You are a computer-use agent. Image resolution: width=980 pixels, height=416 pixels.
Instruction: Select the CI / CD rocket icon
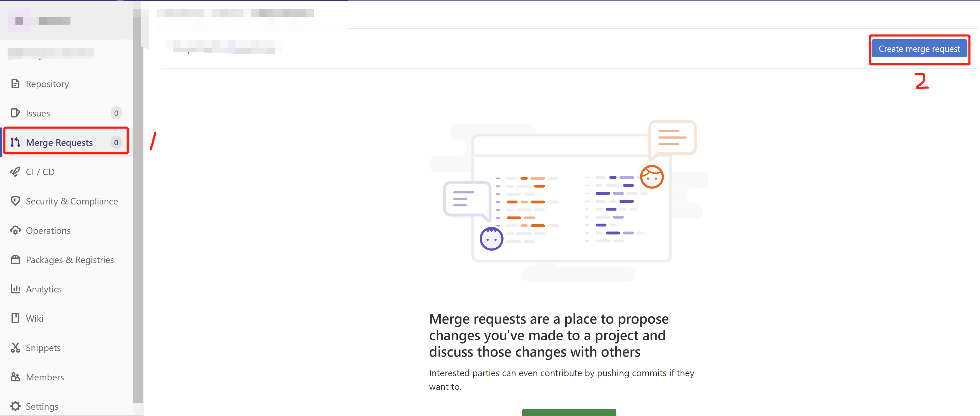pyautogui.click(x=15, y=171)
